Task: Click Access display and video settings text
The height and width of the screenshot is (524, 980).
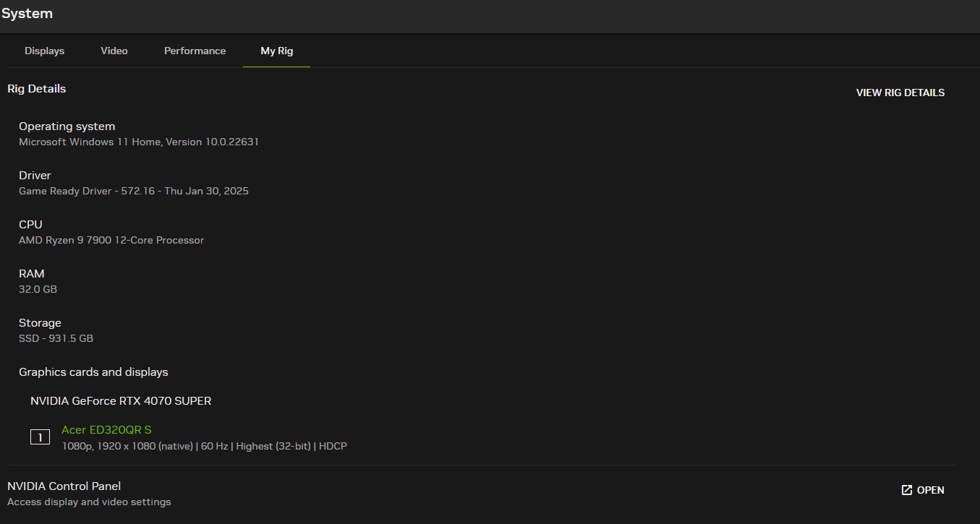Action: pos(89,502)
